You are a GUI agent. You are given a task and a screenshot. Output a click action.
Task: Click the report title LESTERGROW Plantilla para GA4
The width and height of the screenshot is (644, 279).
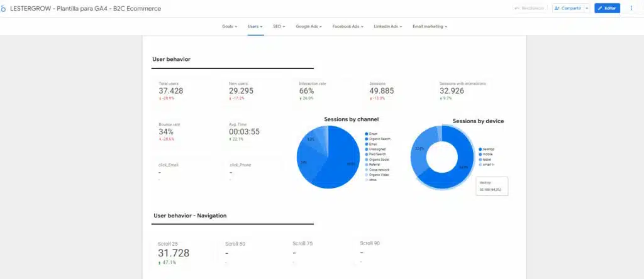[86, 9]
